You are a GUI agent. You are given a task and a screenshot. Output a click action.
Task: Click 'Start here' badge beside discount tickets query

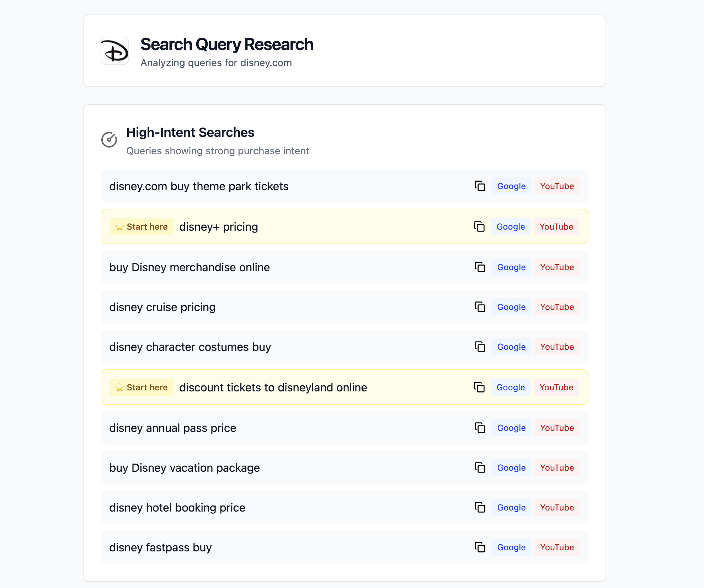tap(142, 387)
